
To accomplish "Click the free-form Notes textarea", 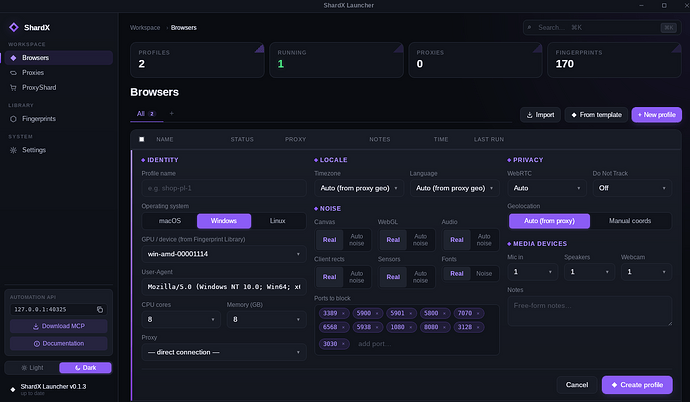I will (590, 311).
